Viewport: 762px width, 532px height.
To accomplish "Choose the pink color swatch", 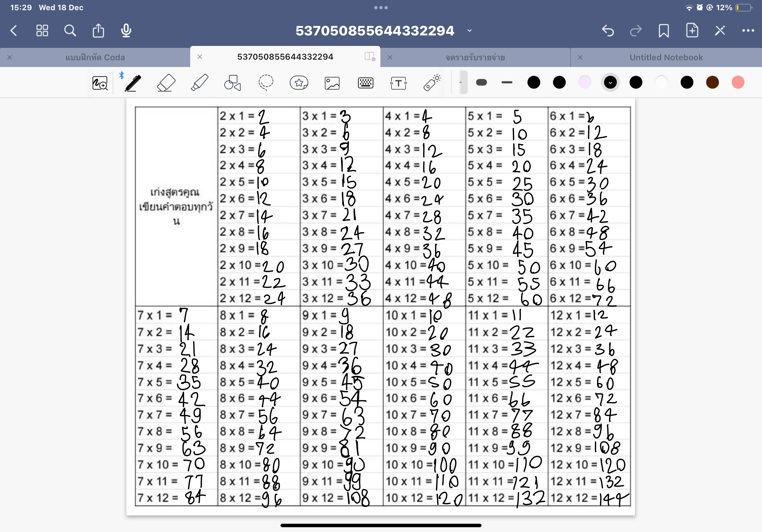I will point(737,82).
